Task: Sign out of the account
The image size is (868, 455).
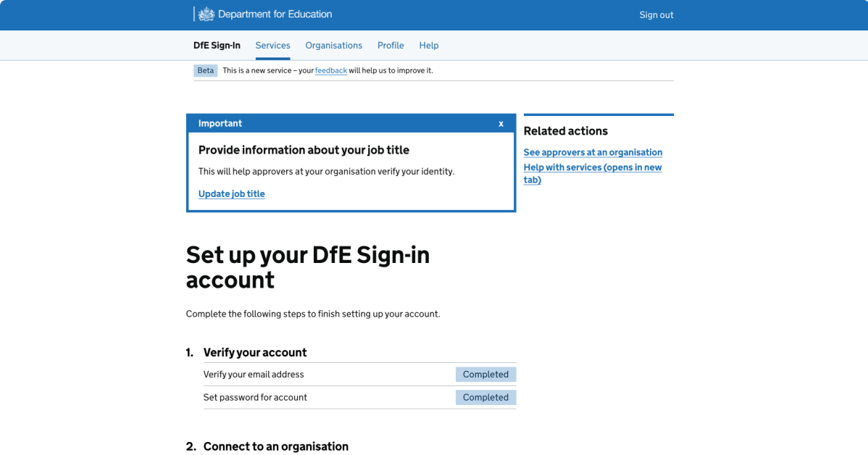Action: coord(656,15)
